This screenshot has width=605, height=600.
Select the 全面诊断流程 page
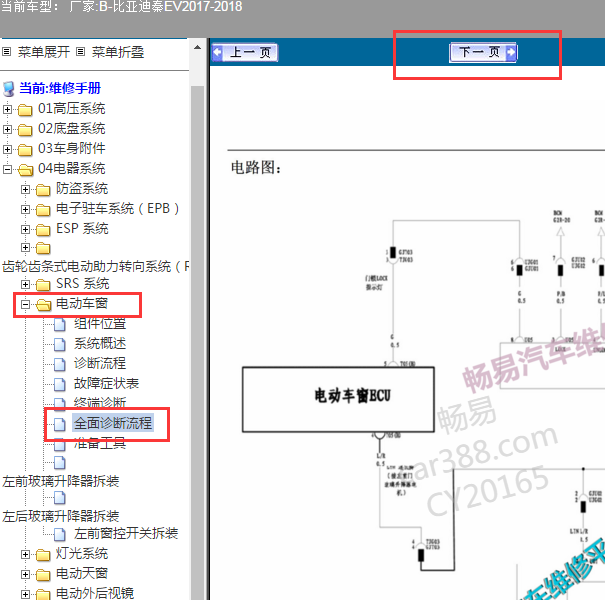(x=113, y=423)
